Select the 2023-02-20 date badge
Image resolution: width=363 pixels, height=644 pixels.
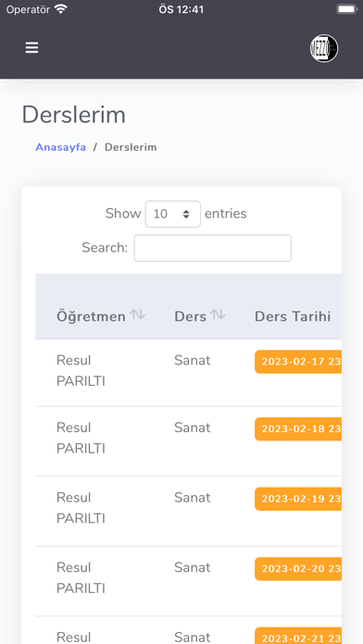pyautogui.click(x=298, y=568)
